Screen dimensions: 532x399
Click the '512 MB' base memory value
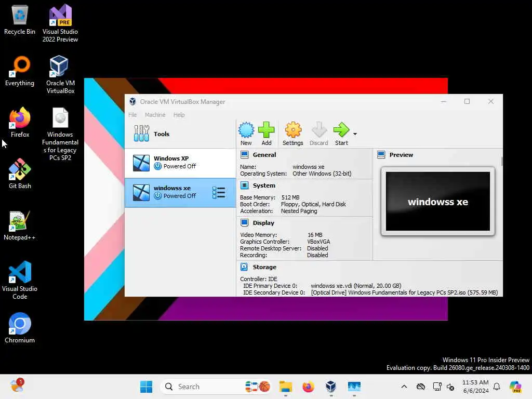point(290,197)
